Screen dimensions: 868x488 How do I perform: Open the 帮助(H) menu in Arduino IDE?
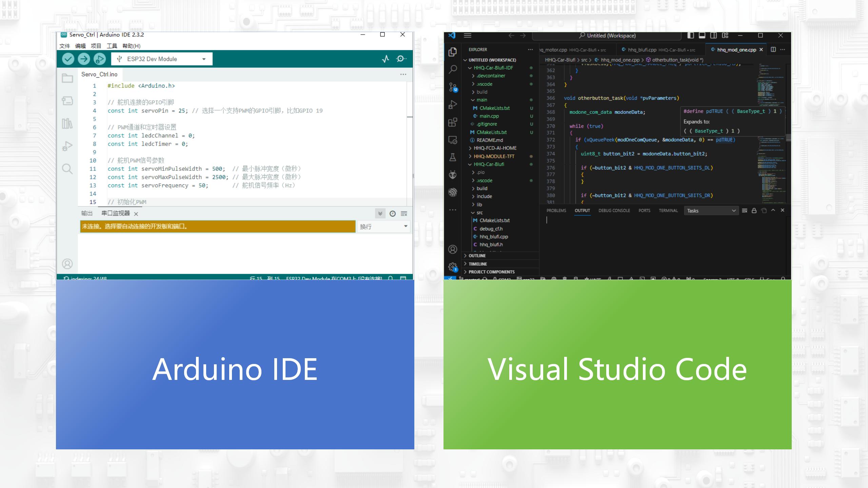(x=131, y=46)
